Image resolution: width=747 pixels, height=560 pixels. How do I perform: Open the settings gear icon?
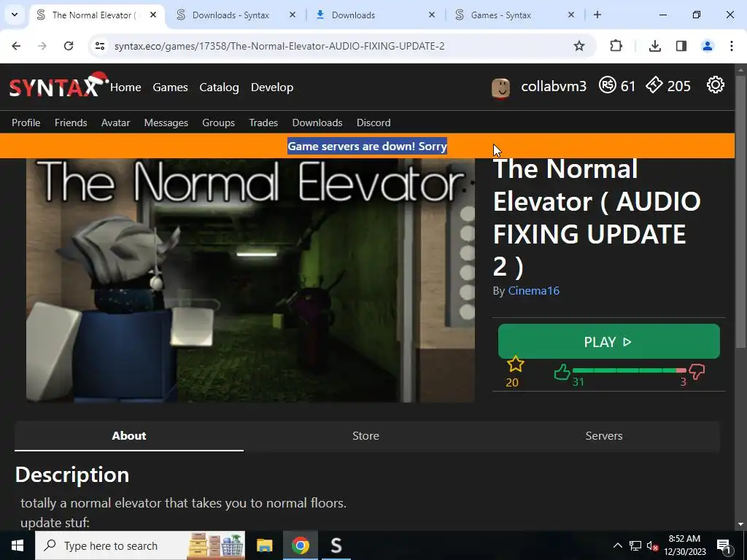715,85
